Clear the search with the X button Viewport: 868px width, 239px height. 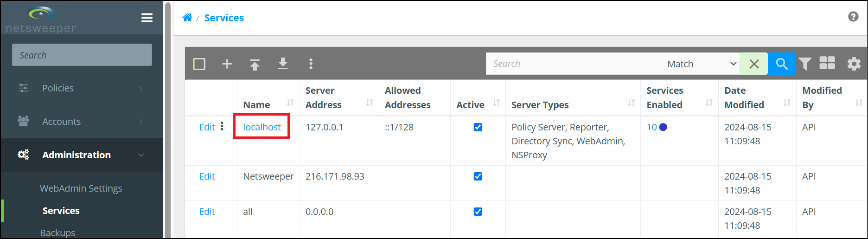tap(754, 64)
